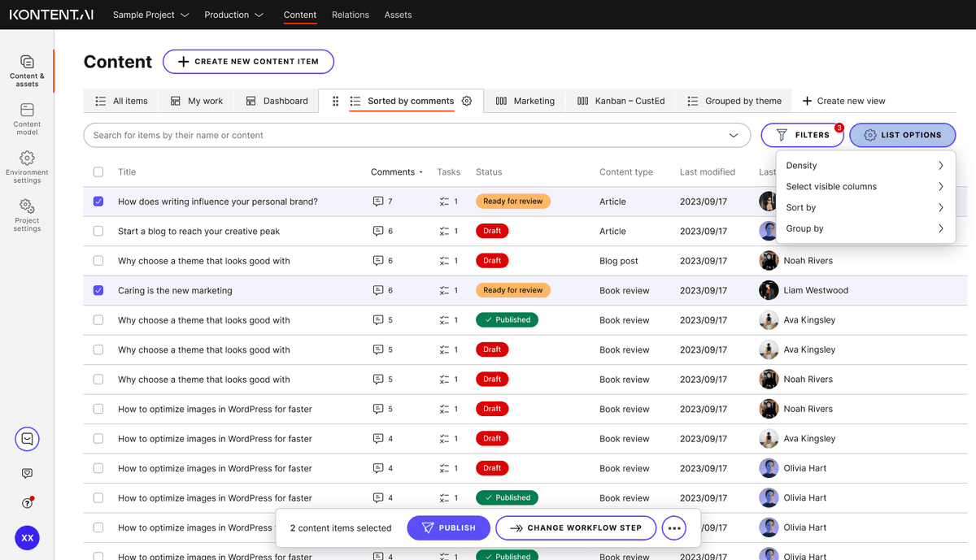The height and width of the screenshot is (560, 976).
Task: Open the Relations page from top navigation
Action: pos(350,15)
